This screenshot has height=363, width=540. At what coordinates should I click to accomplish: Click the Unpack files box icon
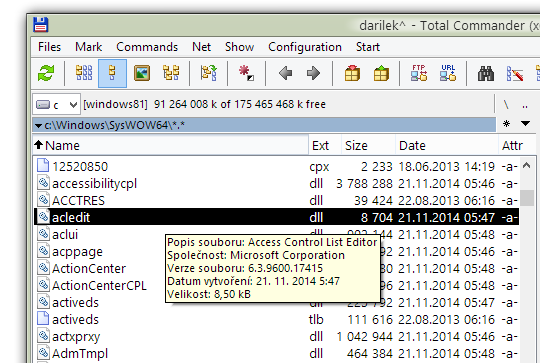click(381, 73)
